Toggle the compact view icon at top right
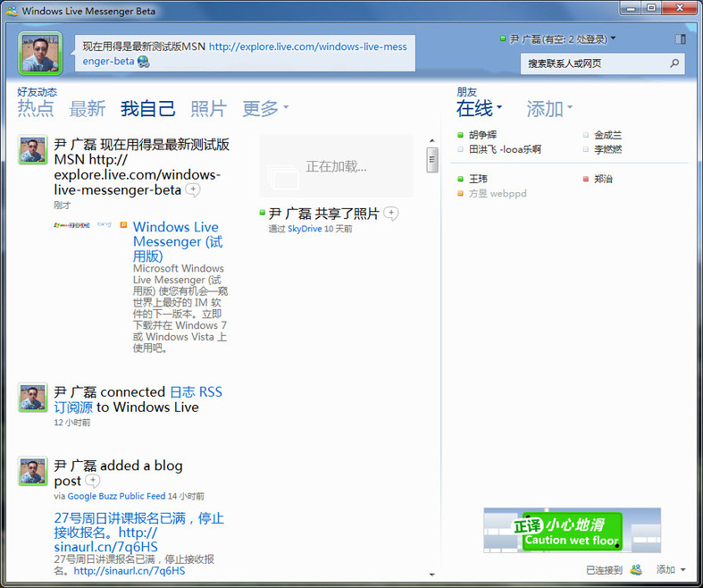 680,39
